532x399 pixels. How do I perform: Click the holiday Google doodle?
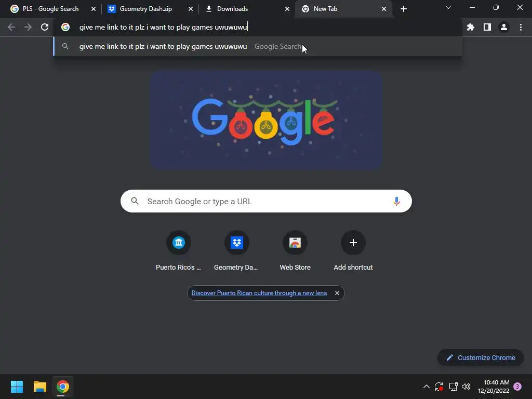click(266, 120)
